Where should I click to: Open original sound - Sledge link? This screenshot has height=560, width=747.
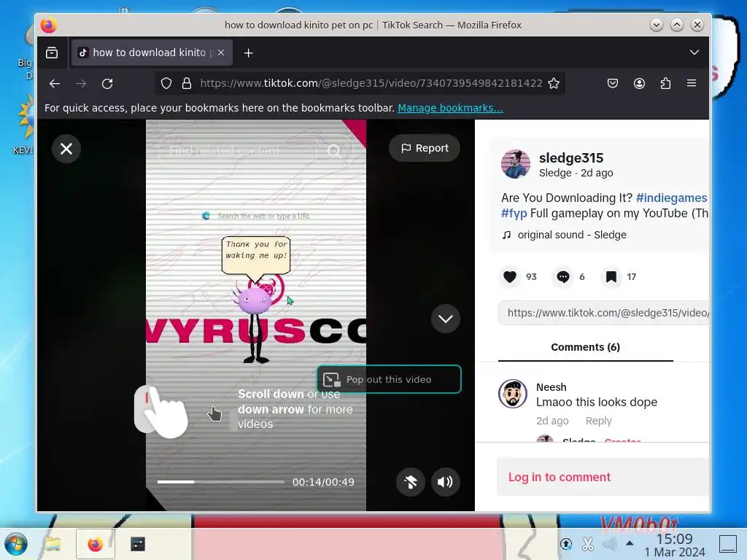(x=572, y=235)
